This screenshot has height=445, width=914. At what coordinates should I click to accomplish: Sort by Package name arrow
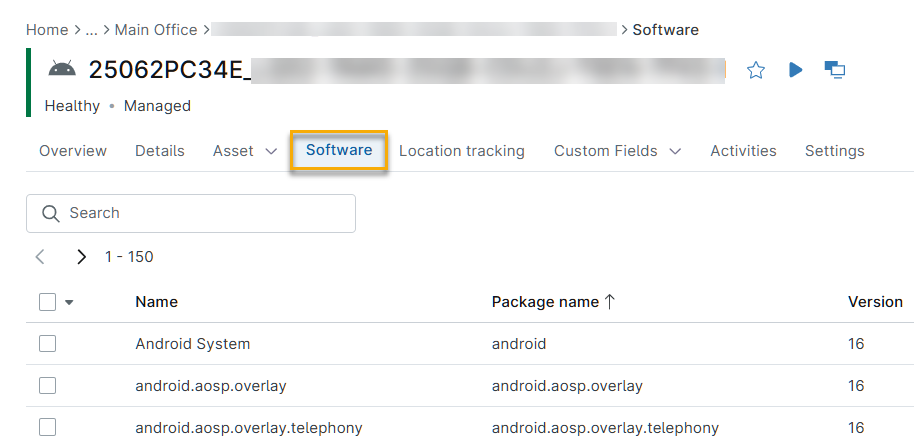pos(609,302)
